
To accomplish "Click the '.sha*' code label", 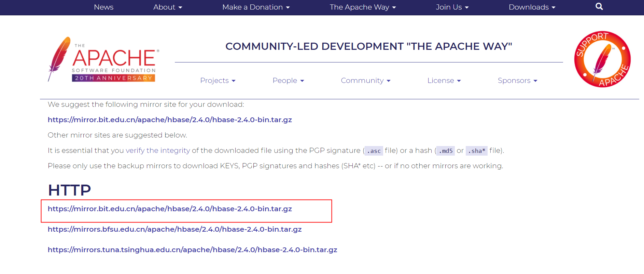I will click(477, 151).
